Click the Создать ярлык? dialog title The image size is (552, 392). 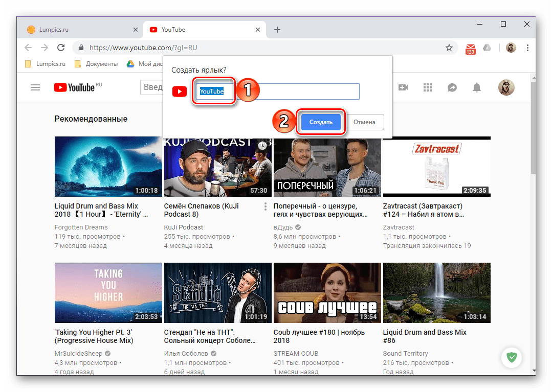199,70
